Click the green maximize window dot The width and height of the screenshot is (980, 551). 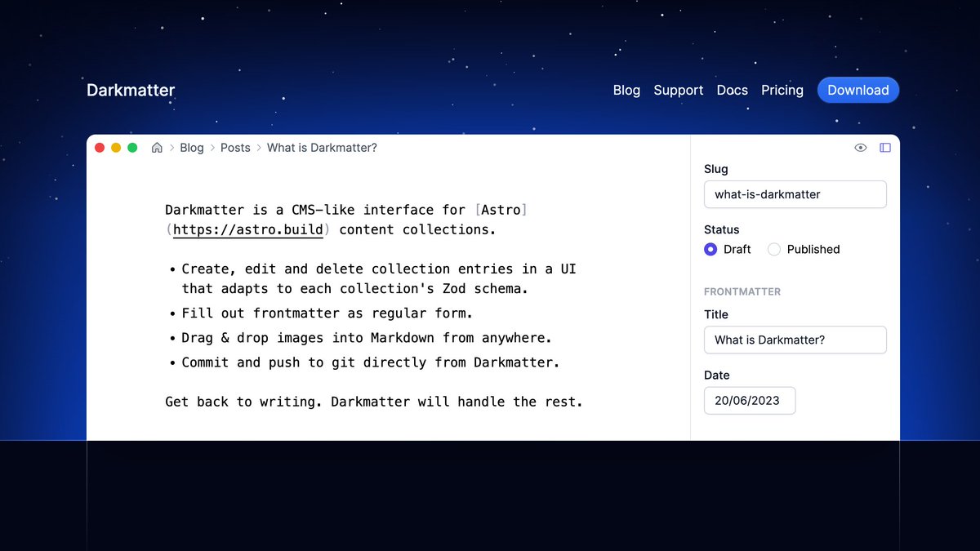coord(132,148)
